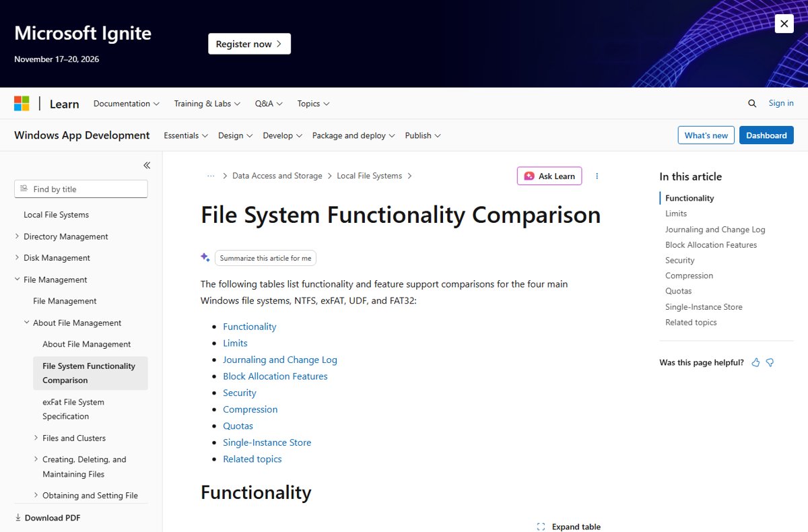808x532 pixels.
Task: Open the Ask Learn assistant
Action: (549, 176)
